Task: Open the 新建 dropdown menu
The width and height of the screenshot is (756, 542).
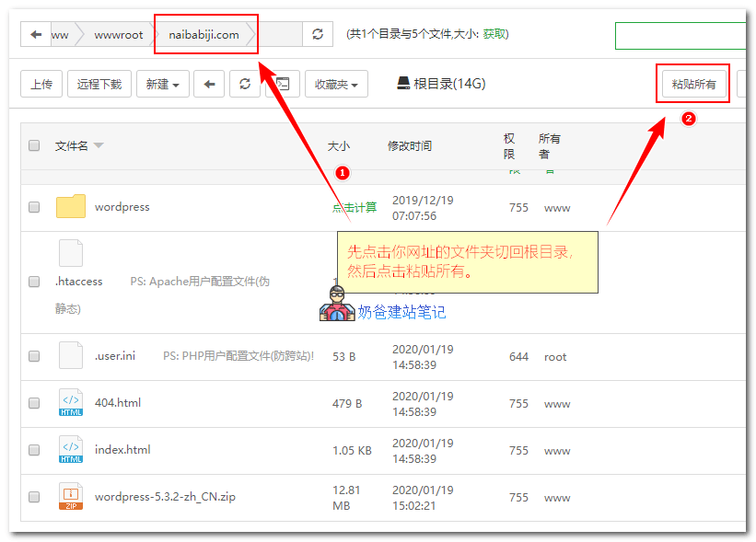Action: click(161, 83)
